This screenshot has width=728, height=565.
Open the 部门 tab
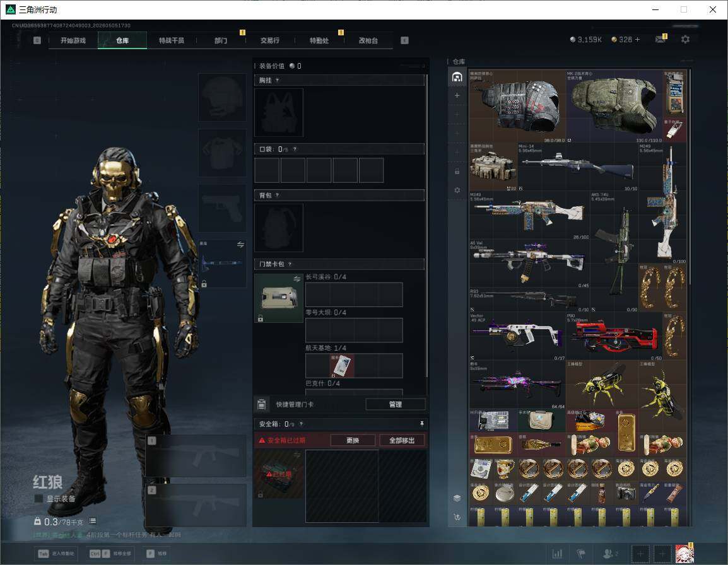(221, 40)
